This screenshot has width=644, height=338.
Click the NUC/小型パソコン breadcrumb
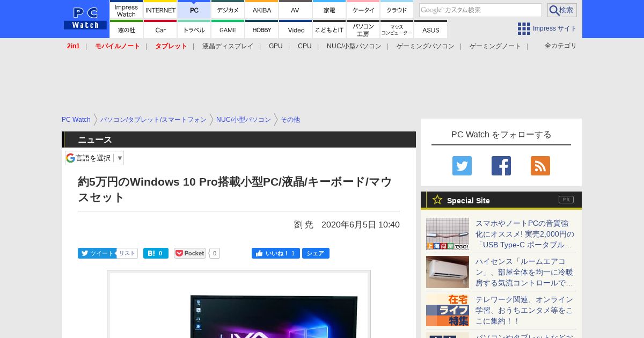[244, 120]
